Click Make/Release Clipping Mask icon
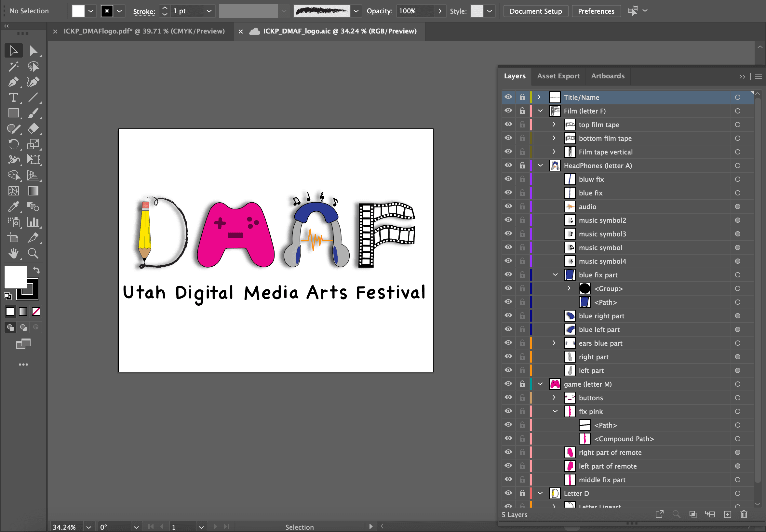The width and height of the screenshot is (766, 532). click(693, 514)
